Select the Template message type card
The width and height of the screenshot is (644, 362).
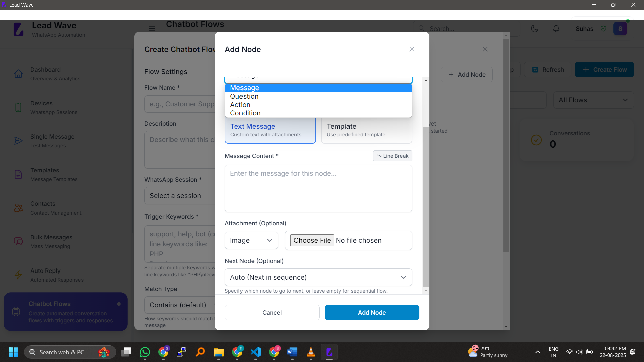pos(366,130)
